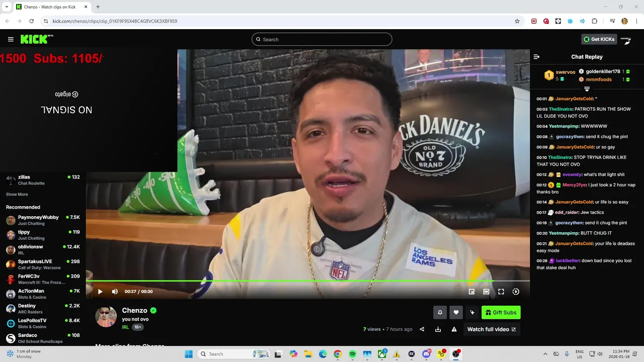Open the Chrome profile avatar
This screenshot has width=644, height=362.
624,21
